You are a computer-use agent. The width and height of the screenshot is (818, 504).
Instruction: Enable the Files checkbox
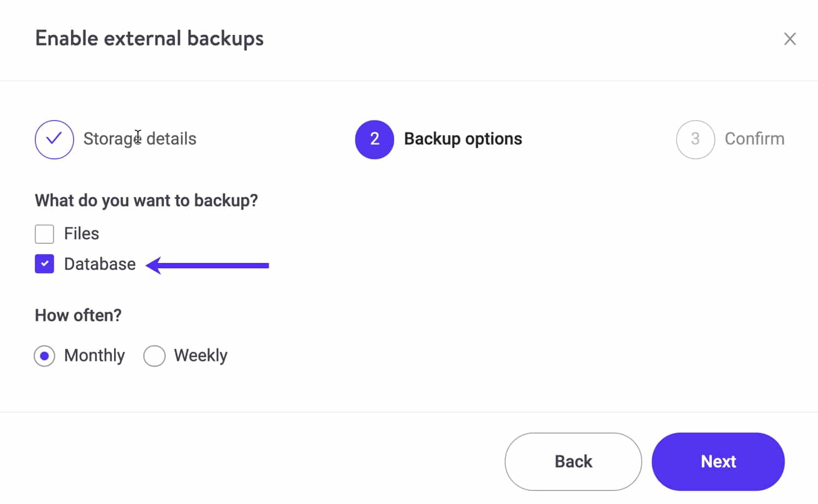44,233
